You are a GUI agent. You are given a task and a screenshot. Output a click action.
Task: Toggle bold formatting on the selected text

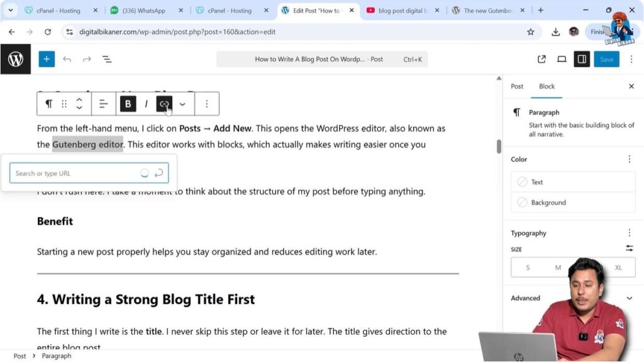pyautogui.click(x=128, y=103)
